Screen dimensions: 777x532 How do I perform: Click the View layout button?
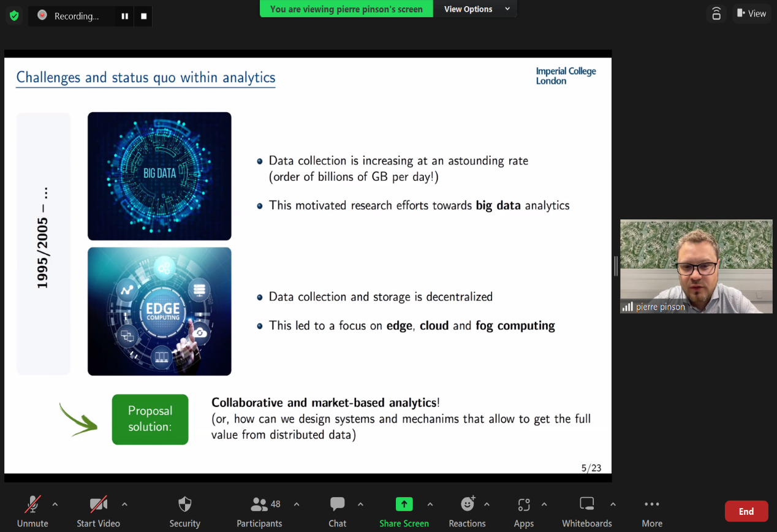point(751,13)
